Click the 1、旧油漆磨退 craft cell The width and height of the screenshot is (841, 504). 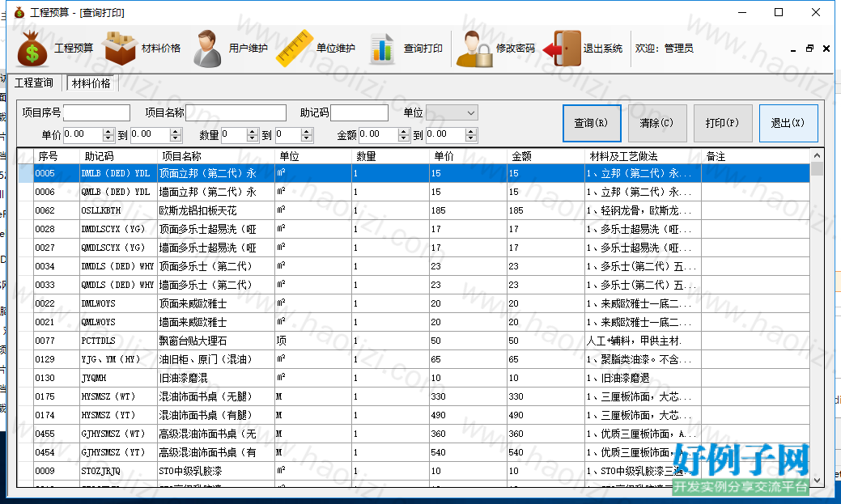[x=643, y=378]
